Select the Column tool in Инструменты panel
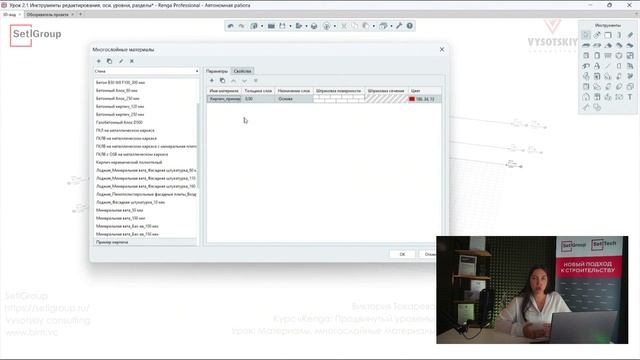This screenshot has width=640, height=360. 619,35
